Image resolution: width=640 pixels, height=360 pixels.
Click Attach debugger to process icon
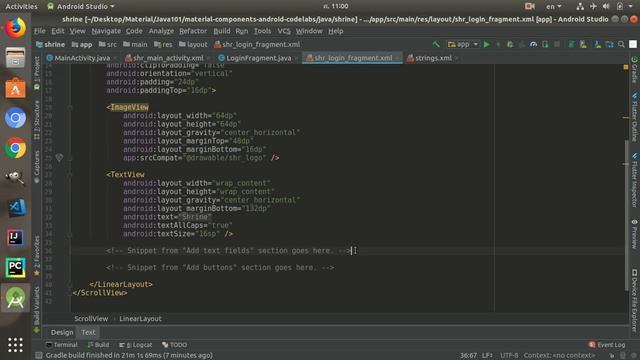click(545, 44)
